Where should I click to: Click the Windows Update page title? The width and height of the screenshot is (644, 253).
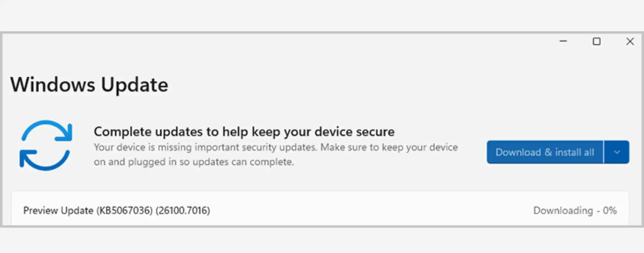click(89, 85)
